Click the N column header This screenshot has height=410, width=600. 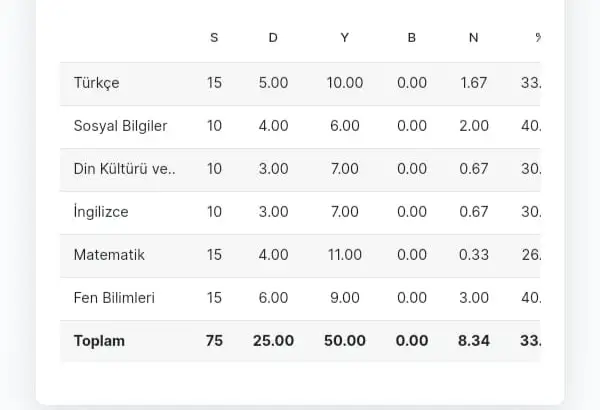pos(473,38)
